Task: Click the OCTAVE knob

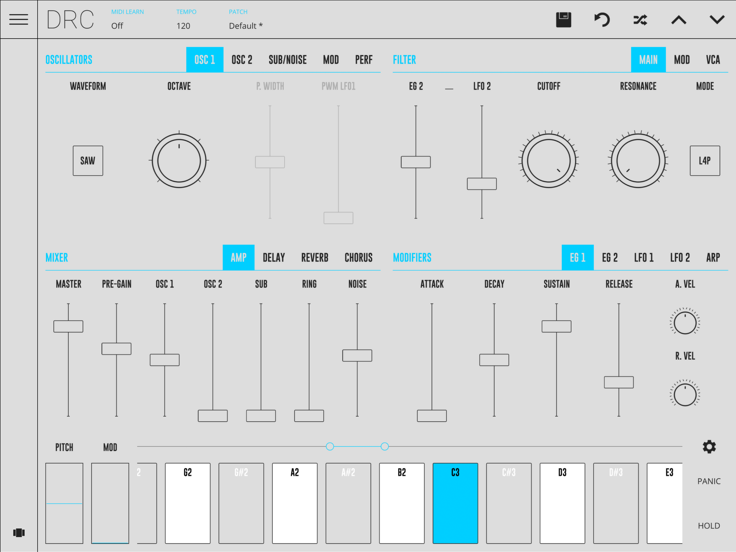Action: click(179, 161)
